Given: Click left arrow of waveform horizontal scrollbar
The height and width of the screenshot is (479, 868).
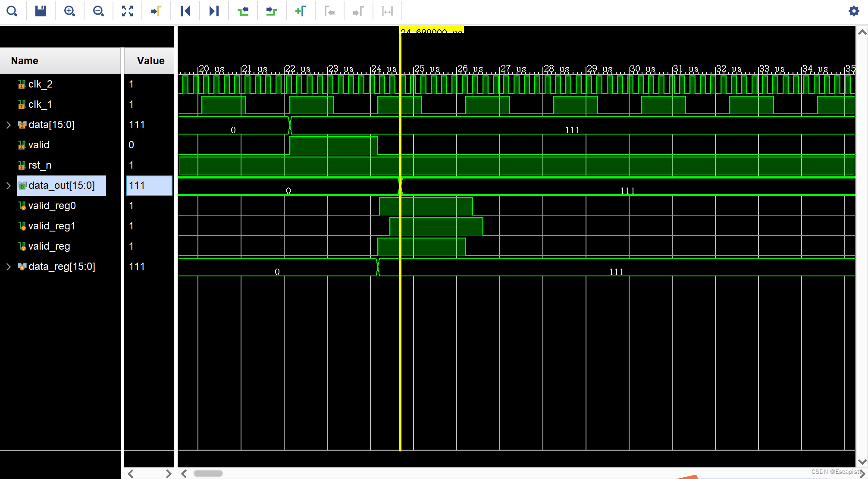Looking at the screenshot, I should [x=184, y=473].
